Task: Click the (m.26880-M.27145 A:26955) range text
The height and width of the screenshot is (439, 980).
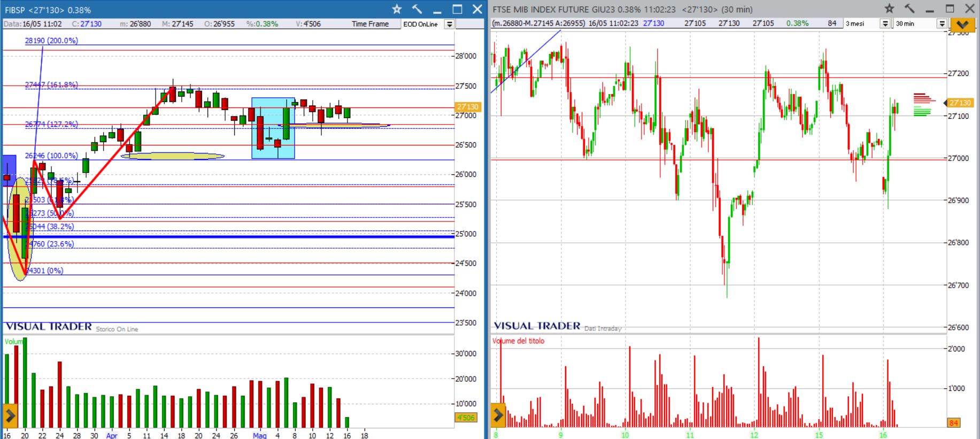Action: pyautogui.click(x=538, y=24)
